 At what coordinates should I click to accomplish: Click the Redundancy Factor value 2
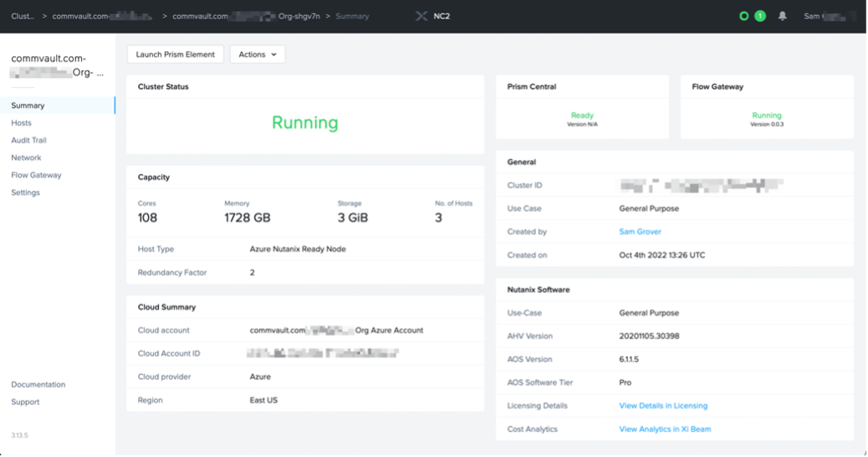252,273
